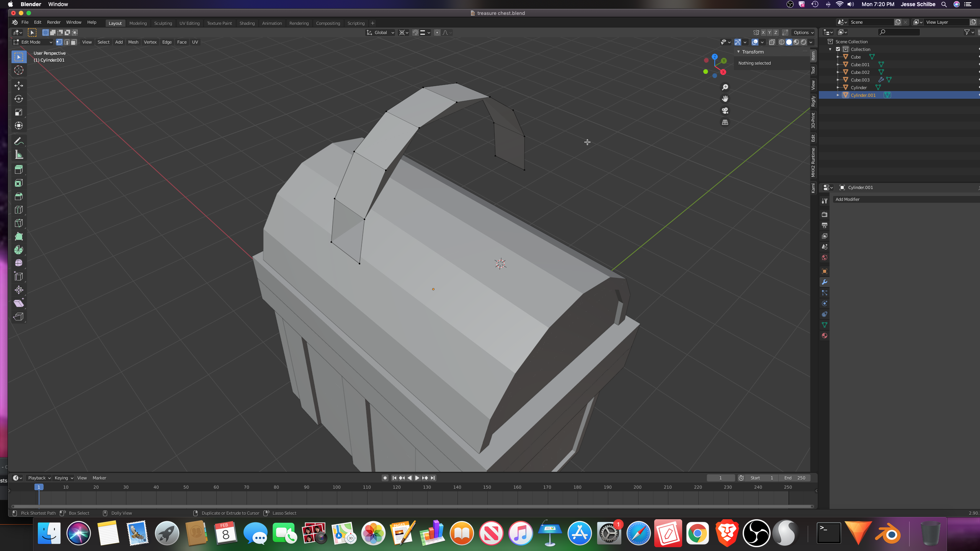Click the Z axis on the navigation gizmo
Image resolution: width=980 pixels, height=551 pixels.
714,57
